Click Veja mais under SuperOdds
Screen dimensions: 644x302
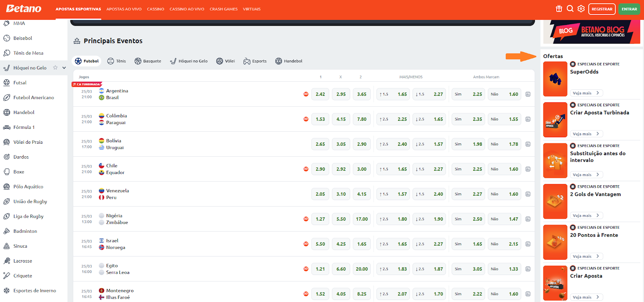[x=586, y=93]
